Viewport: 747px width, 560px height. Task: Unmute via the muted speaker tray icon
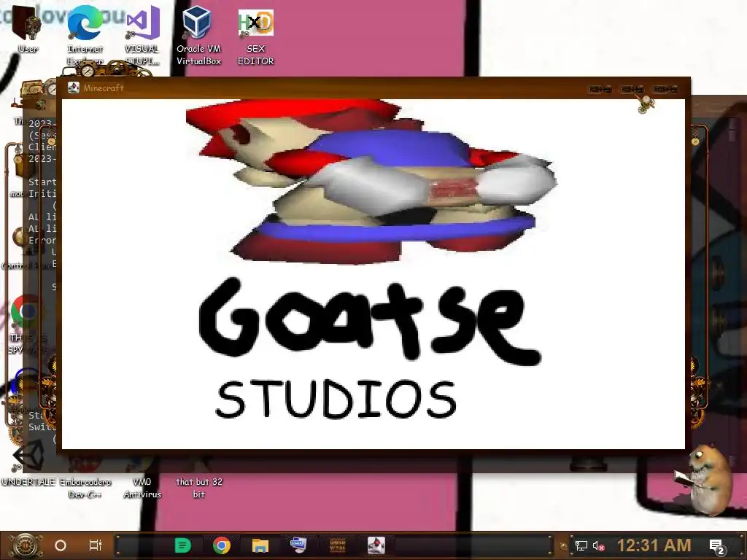(x=599, y=545)
